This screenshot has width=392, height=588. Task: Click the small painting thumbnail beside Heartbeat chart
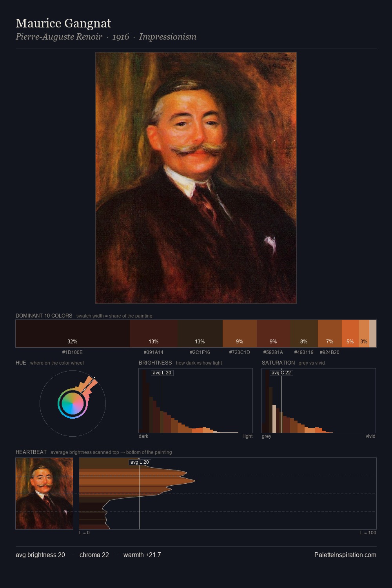pos(44,494)
